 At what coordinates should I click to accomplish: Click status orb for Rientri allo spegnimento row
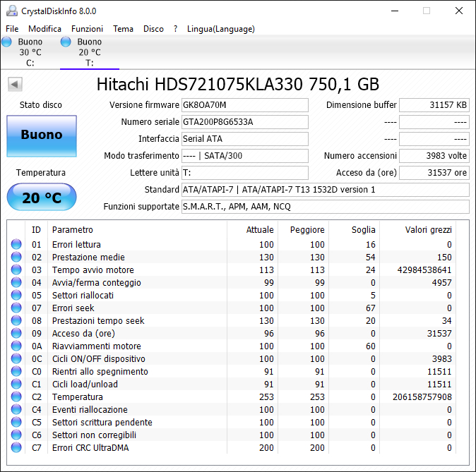coord(16,371)
